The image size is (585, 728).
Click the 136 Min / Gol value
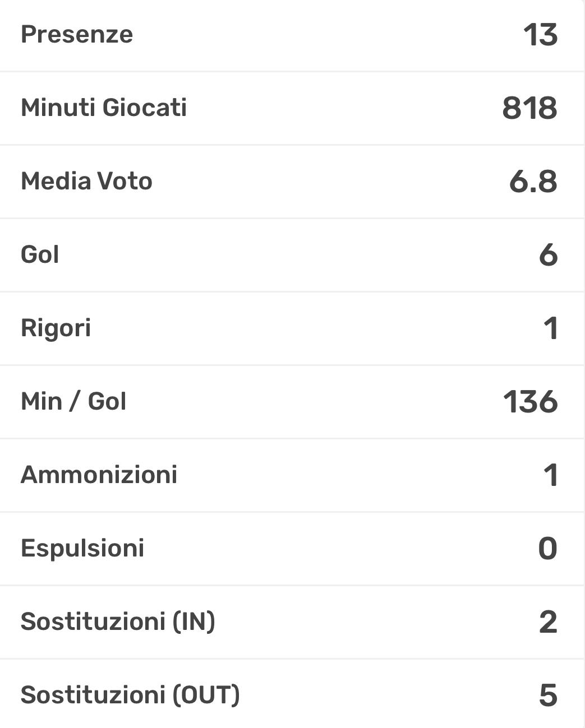coord(530,402)
